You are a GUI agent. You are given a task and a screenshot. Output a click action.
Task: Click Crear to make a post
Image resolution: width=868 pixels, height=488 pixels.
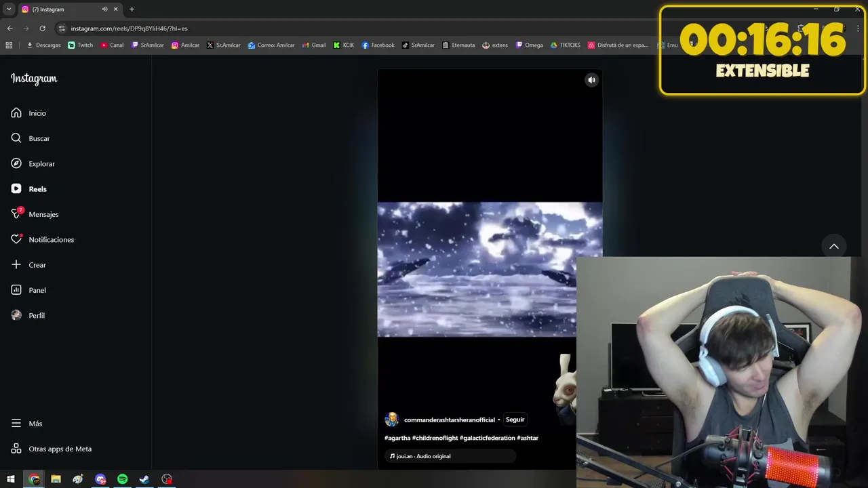point(28,265)
